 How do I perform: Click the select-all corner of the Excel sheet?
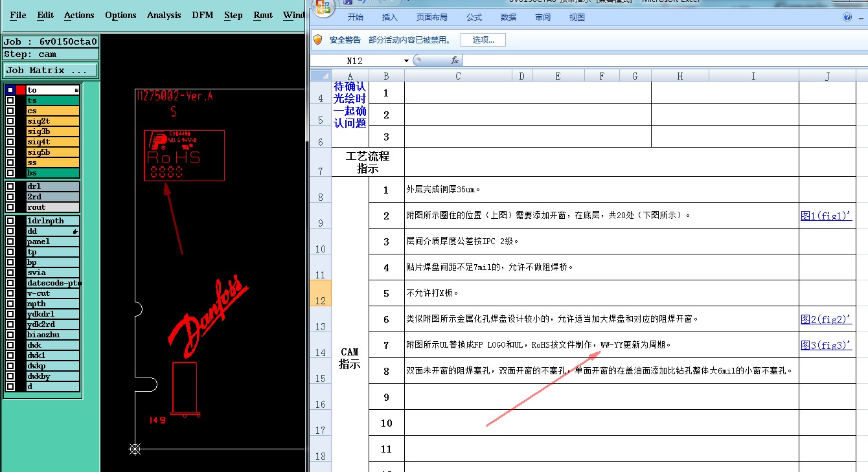[321, 76]
